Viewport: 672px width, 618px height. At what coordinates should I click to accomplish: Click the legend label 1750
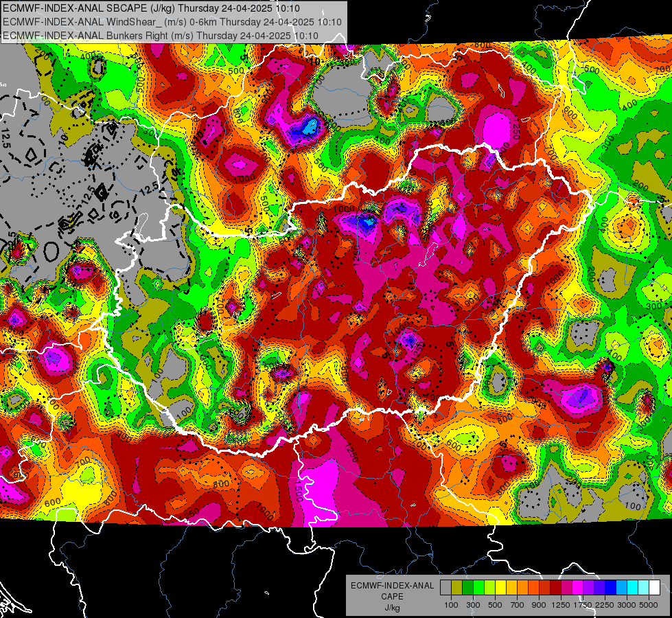(x=583, y=605)
